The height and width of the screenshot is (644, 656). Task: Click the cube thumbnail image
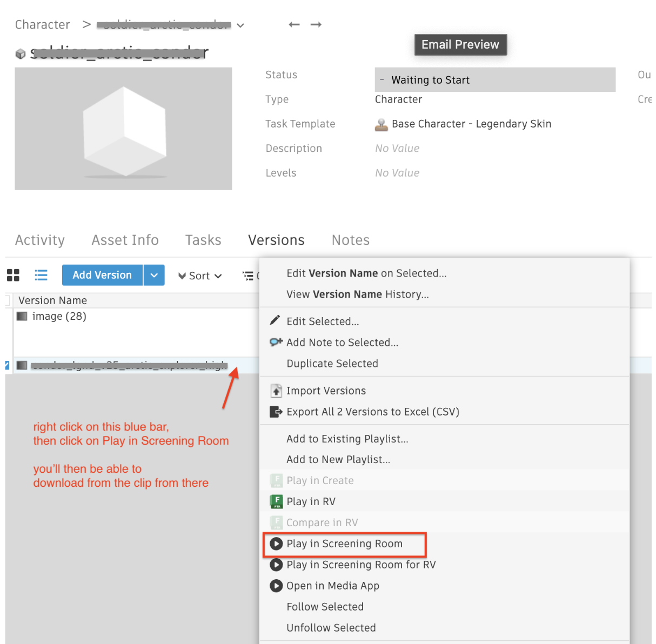(123, 129)
